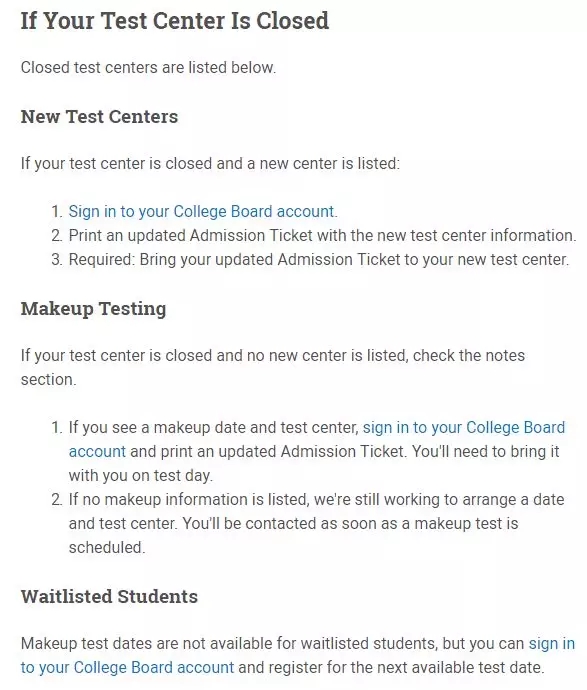Viewport: 587px width, 690px height.
Task: Click the word 'scheduled.' ending the makeup list
Action: 107,548
